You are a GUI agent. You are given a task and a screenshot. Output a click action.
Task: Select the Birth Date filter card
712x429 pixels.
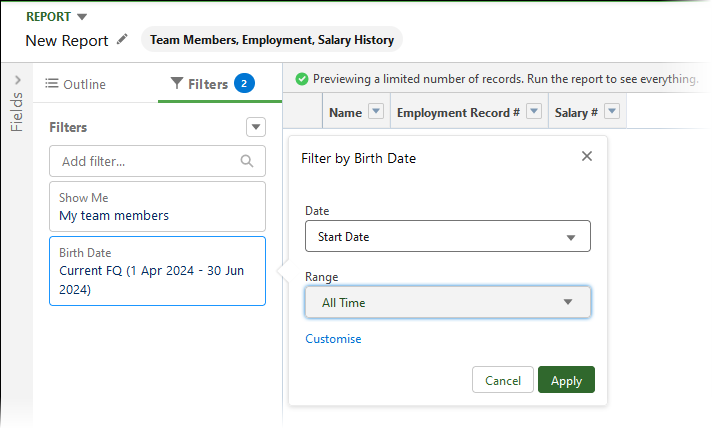[x=157, y=271]
